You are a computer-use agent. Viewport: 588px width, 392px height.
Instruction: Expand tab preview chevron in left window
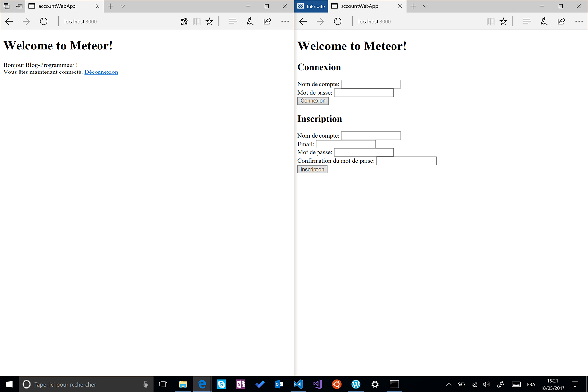pyautogui.click(x=122, y=6)
